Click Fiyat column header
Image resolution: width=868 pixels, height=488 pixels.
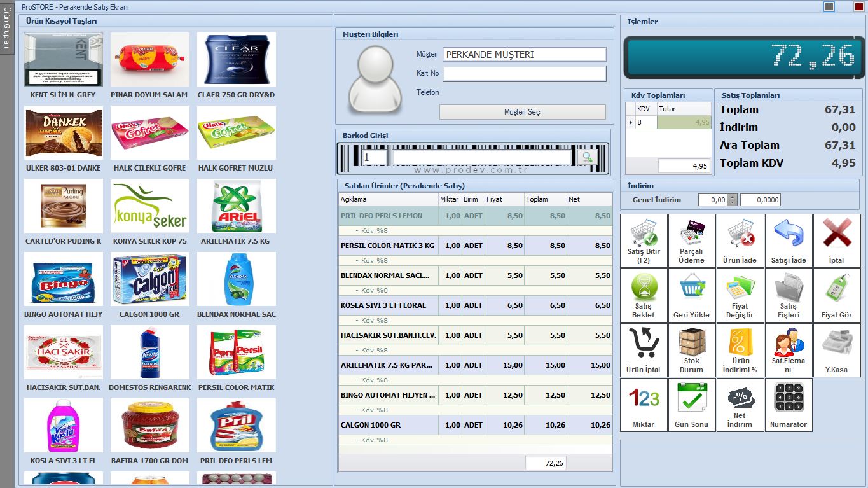(504, 199)
